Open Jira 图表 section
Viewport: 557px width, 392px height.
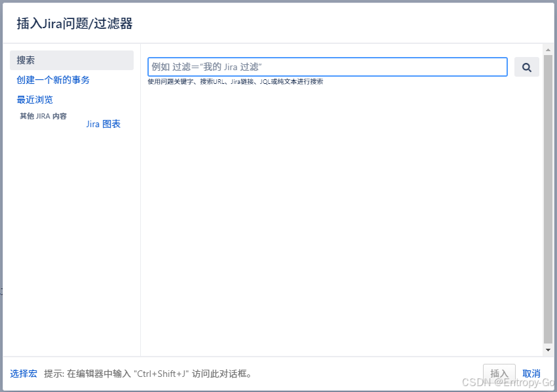point(104,124)
